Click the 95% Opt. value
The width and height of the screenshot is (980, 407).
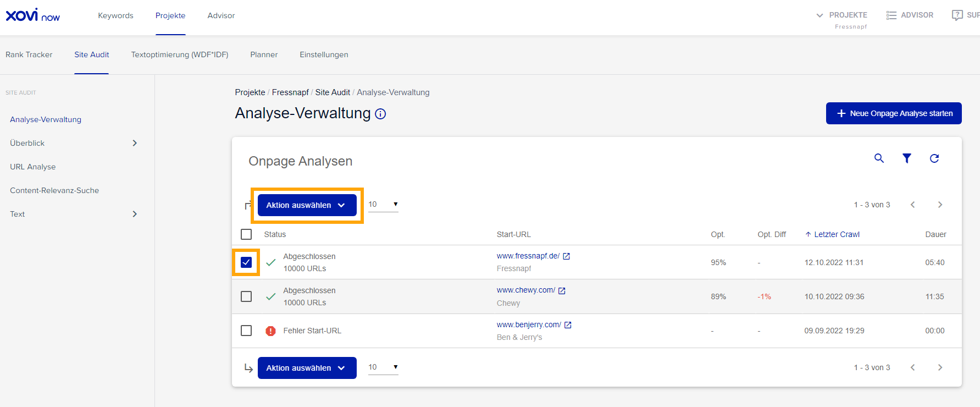tap(718, 262)
